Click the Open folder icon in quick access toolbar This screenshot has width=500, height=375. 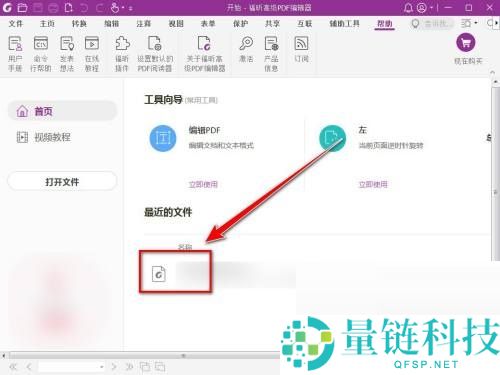pyautogui.click(x=22, y=7)
